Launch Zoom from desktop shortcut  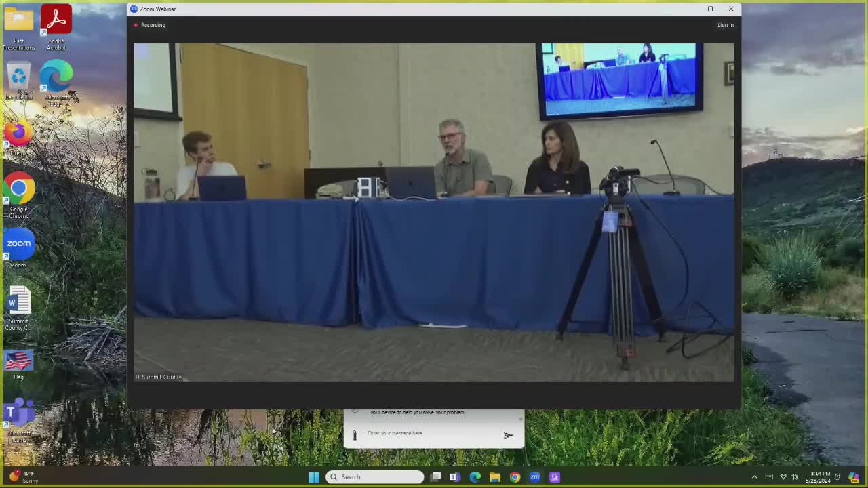pyautogui.click(x=19, y=244)
